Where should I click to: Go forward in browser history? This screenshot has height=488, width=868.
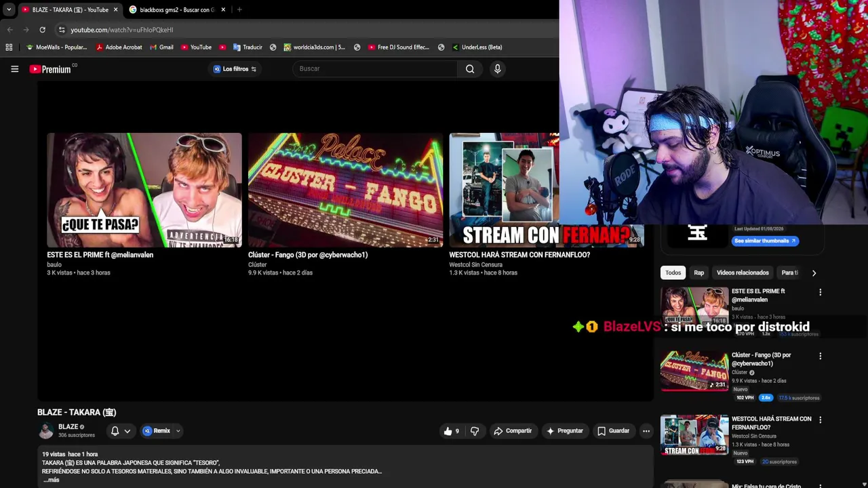pyautogui.click(x=26, y=30)
